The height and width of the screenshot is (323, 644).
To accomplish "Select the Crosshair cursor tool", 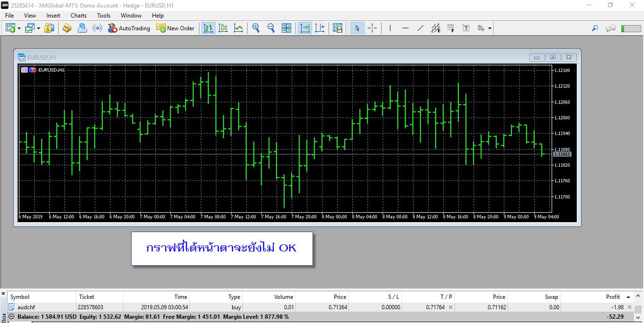I will [372, 28].
